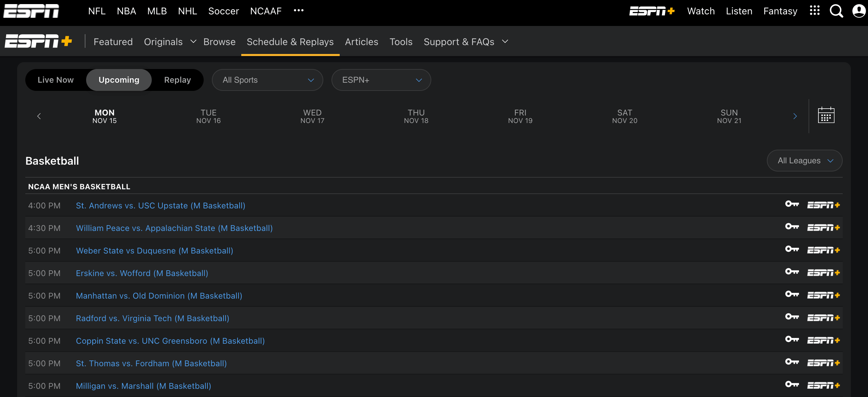868x397 pixels.
Task: Go to the NBA section
Action: click(x=126, y=11)
